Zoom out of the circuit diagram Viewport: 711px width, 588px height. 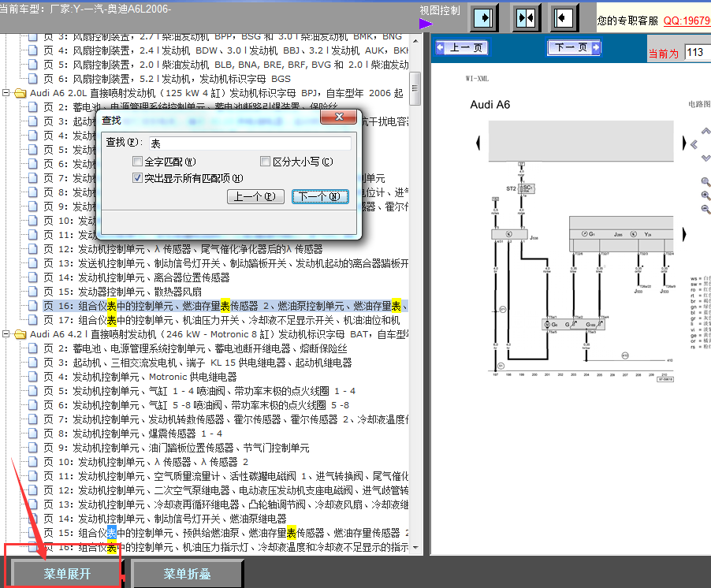705,209
